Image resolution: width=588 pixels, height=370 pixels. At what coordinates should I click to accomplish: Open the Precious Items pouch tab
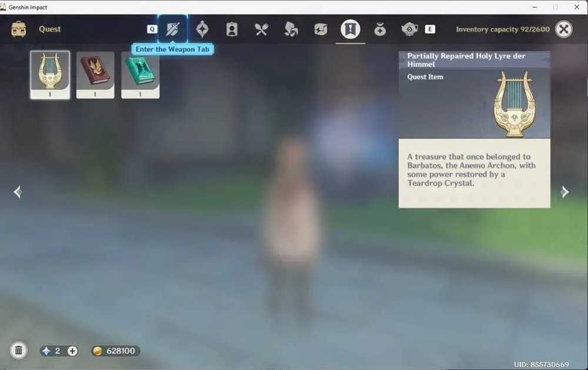pyautogui.click(x=380, y=29)
